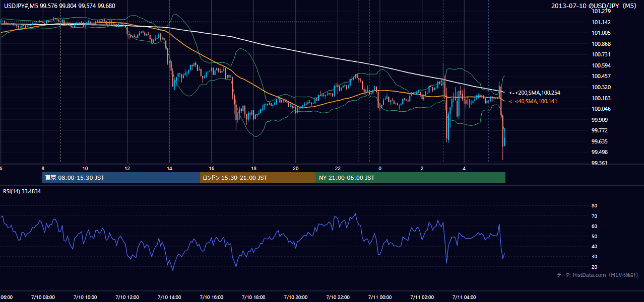644x302 pixels.
Task: Click price axis label 101.279
Action: 602,11
